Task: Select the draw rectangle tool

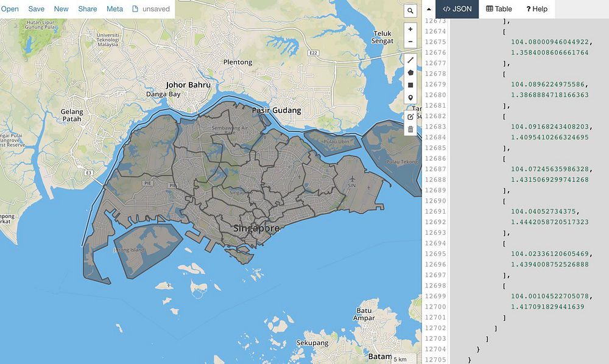Action: [x=410, y=85]
